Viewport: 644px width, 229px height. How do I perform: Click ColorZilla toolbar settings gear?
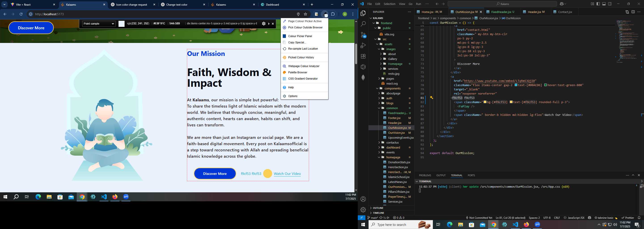[x=263, y=23]
